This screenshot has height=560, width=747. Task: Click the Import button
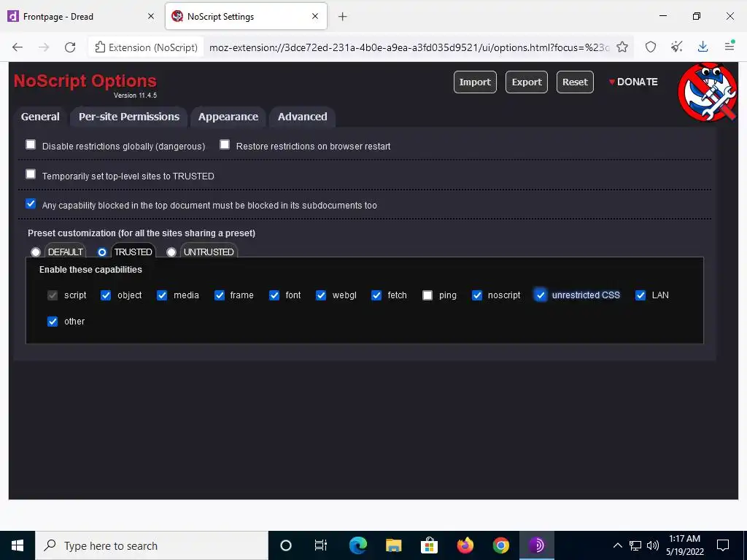pyautogui.click(x=475, y=82)
